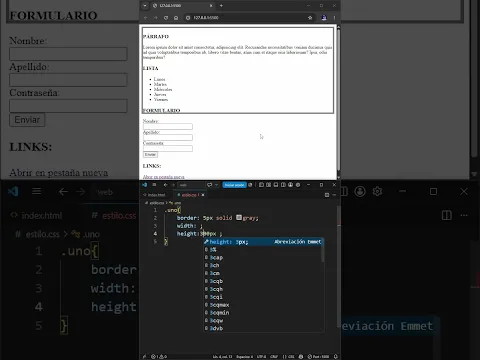Open the browser tab search dropdown arrow
The width and height of the screenshot is (480, 360).
145,6
